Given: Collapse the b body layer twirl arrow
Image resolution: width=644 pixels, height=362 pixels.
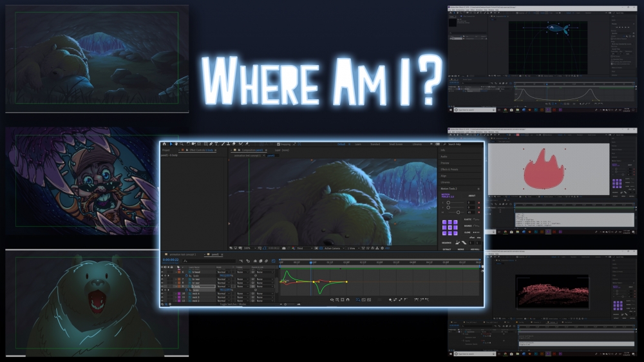Looking at the screenshot, I should pos(176,287).
